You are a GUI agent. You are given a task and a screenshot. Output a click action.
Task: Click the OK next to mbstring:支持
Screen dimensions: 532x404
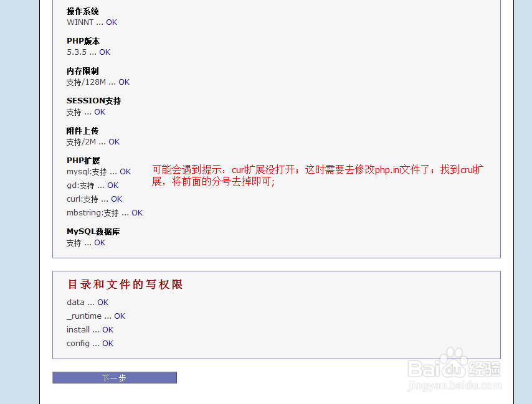click(x=136, y=212)
